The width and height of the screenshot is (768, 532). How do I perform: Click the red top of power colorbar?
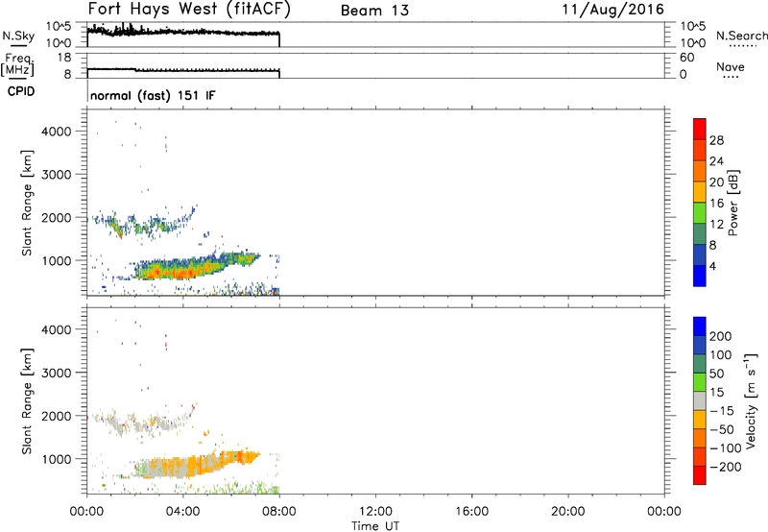pos(700,129)
